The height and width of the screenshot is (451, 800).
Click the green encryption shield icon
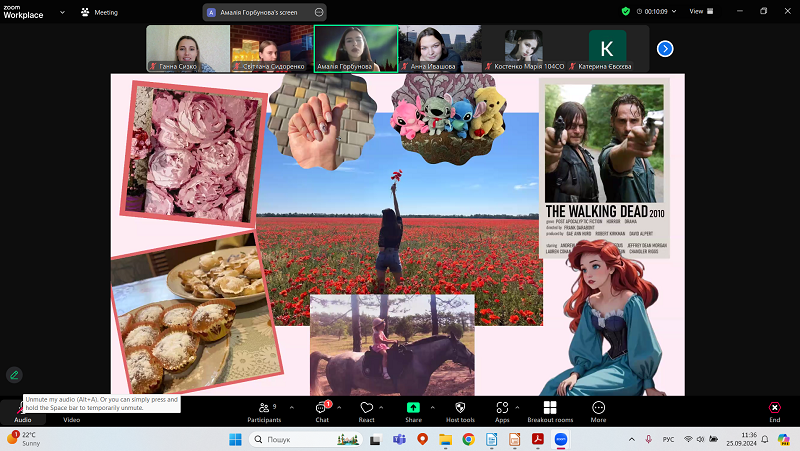(x=626, y=11)
